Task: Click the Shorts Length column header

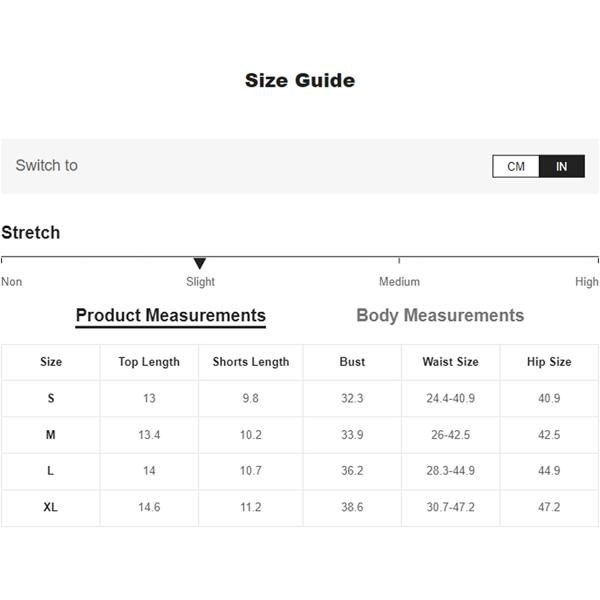Action: point(251,362)
